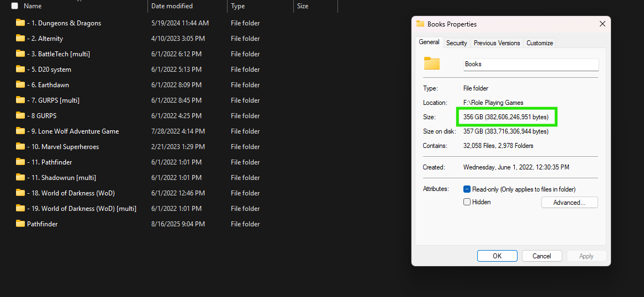This screenshot has width=644, height=297.
Task: Click the '- 19. World of Darkness (WoD) [multi]' folder icon
Action: 20,208
